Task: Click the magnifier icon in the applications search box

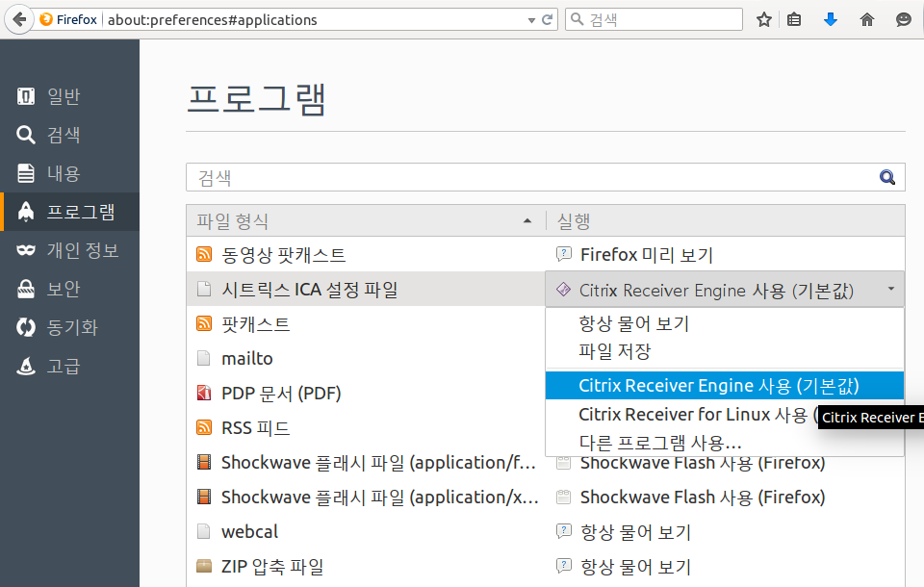Action: point(886,177)
